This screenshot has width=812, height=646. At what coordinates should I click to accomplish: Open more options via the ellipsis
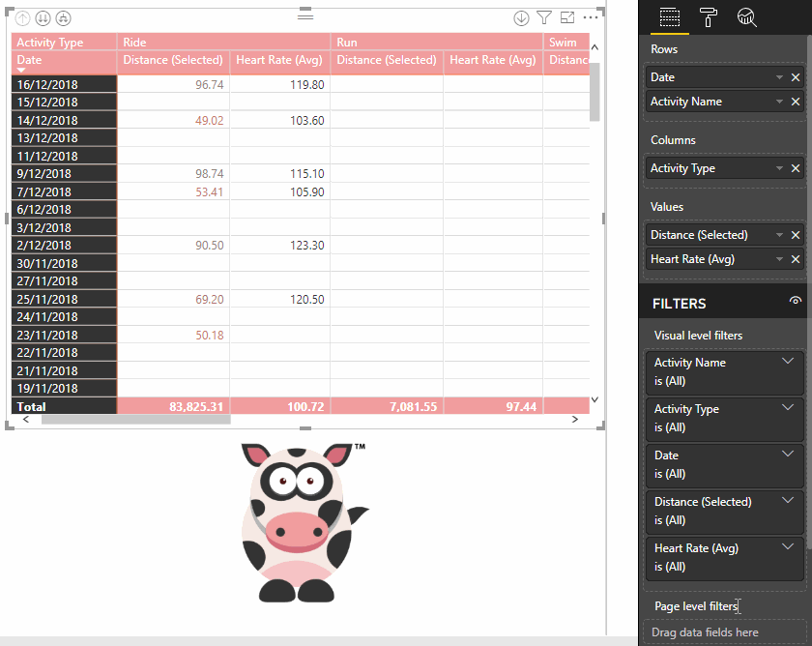pos(591,17)
